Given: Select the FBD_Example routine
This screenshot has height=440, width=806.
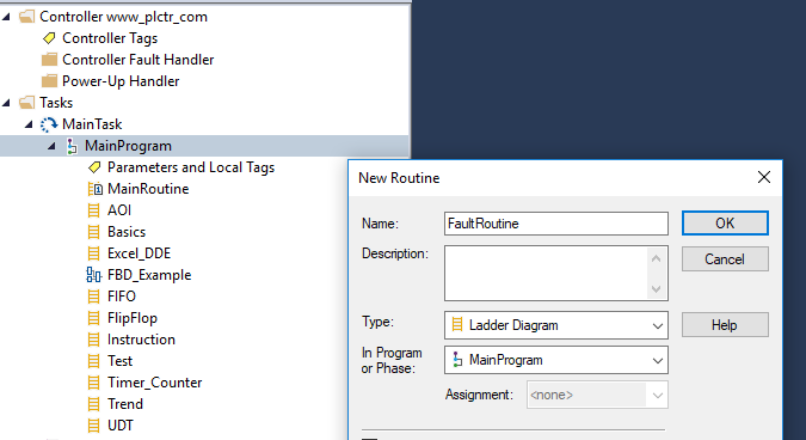Looking at the screenshot, I should [x=149, y=275].
